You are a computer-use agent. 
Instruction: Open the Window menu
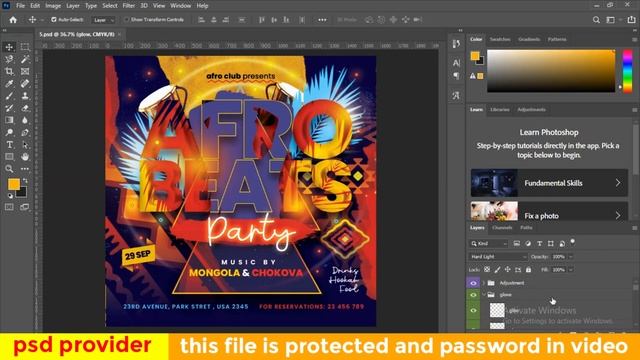(x=180, y=6)
